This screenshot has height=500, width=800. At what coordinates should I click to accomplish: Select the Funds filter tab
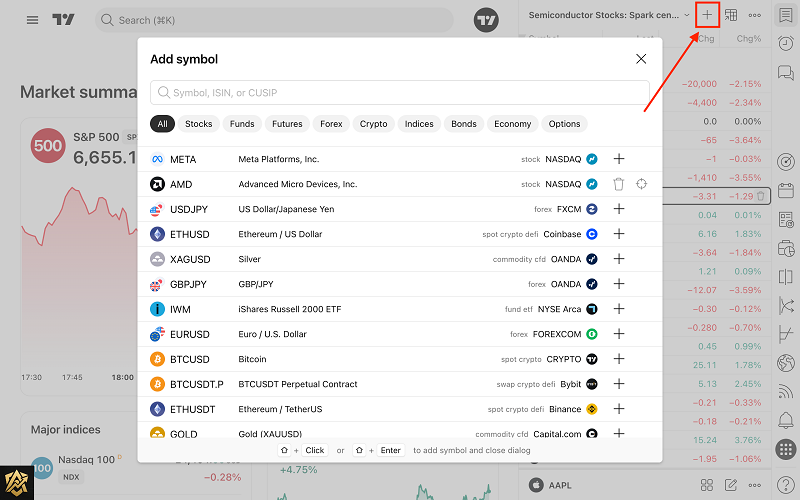coord(242,123)
